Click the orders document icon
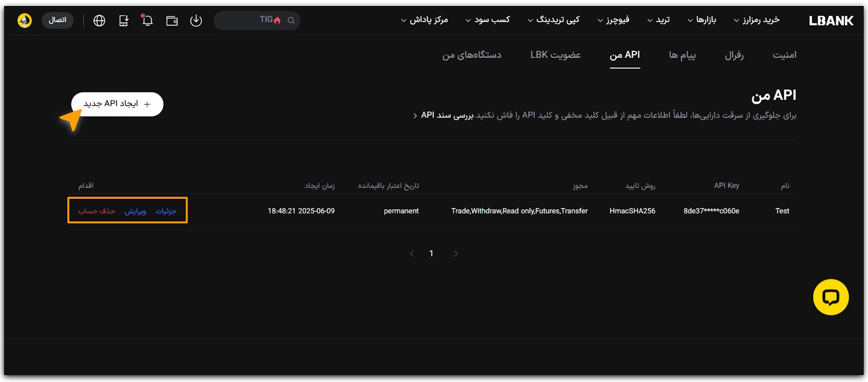 pyautogui.click(x=124, y=21)
